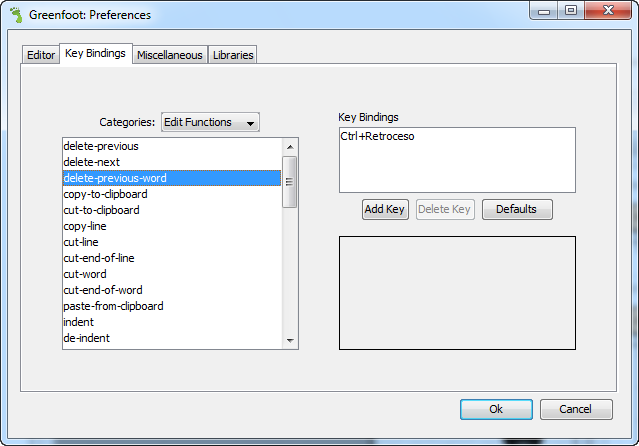Select the de-indent function

pyautogui.click(x=172, y=338)
